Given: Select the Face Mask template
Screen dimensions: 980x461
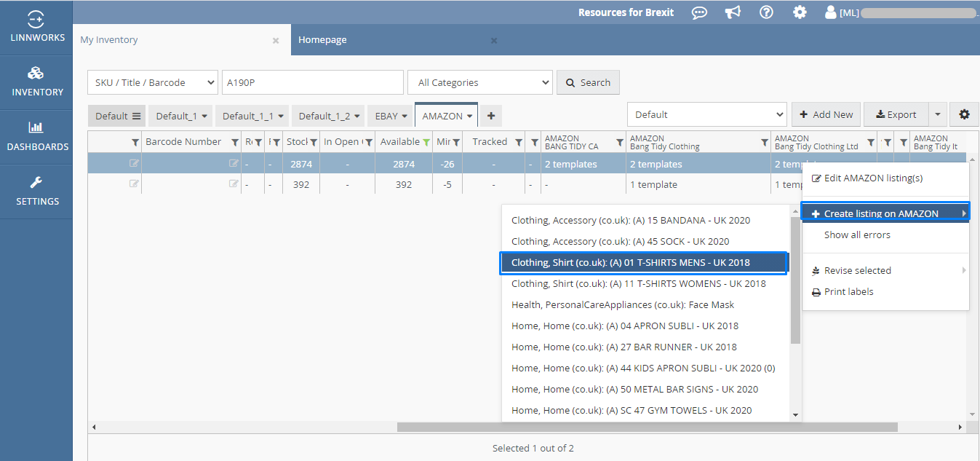Looking at the screenshot, I should [645, 304].
